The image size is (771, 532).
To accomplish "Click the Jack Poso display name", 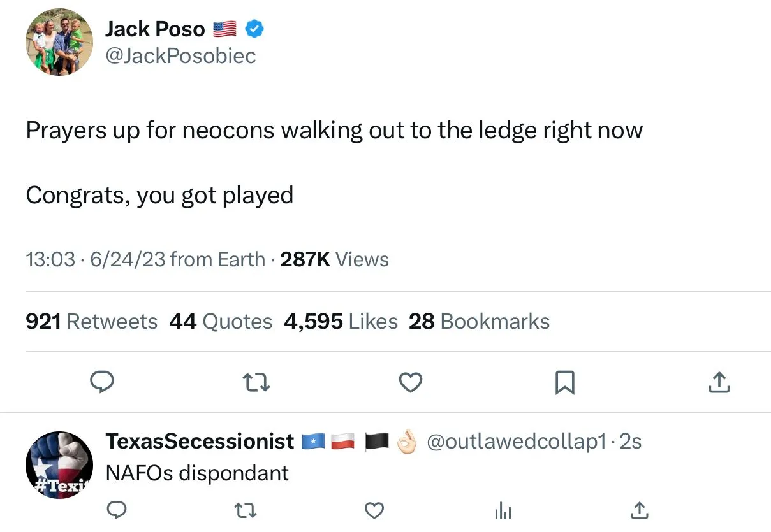I will 155,29.
